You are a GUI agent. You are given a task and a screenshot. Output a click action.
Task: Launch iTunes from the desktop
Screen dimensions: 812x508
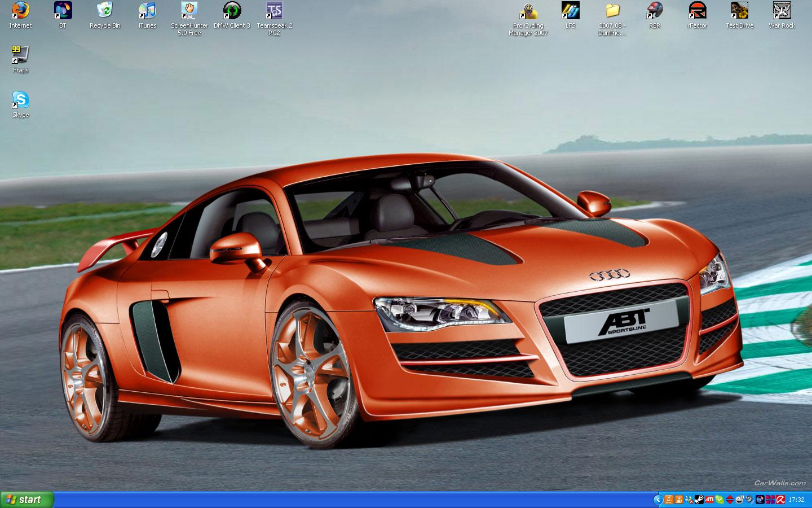pyautogui.click(x=147, y=15)
